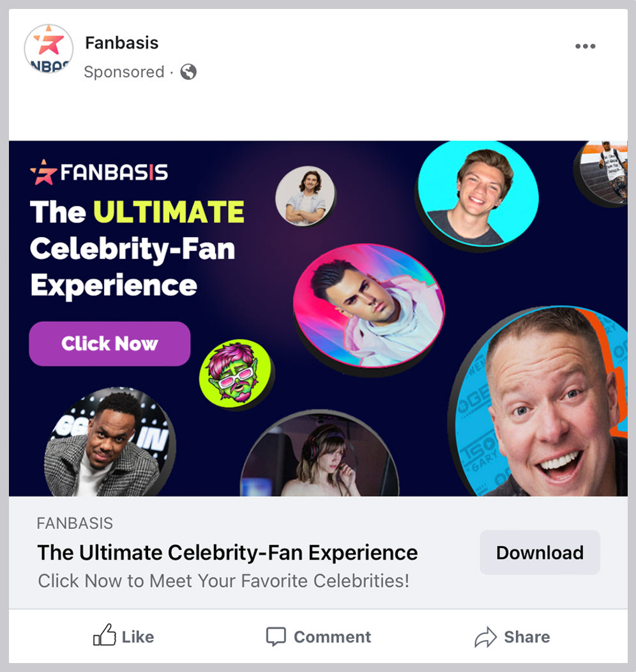Click the globe public audience icon
Screen dimensions: 636x672
pyautogui.click(x=188, y=72)
